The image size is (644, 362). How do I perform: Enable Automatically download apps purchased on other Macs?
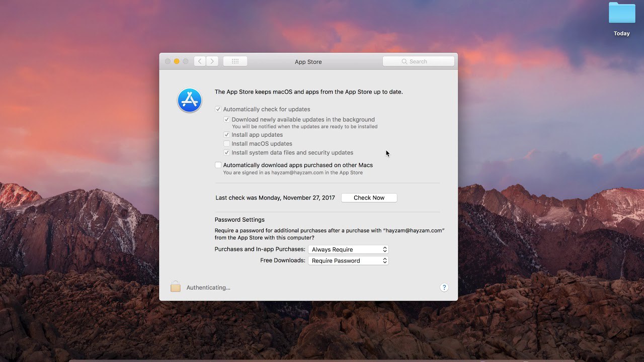pyautogui.click(x=218, y=165)
